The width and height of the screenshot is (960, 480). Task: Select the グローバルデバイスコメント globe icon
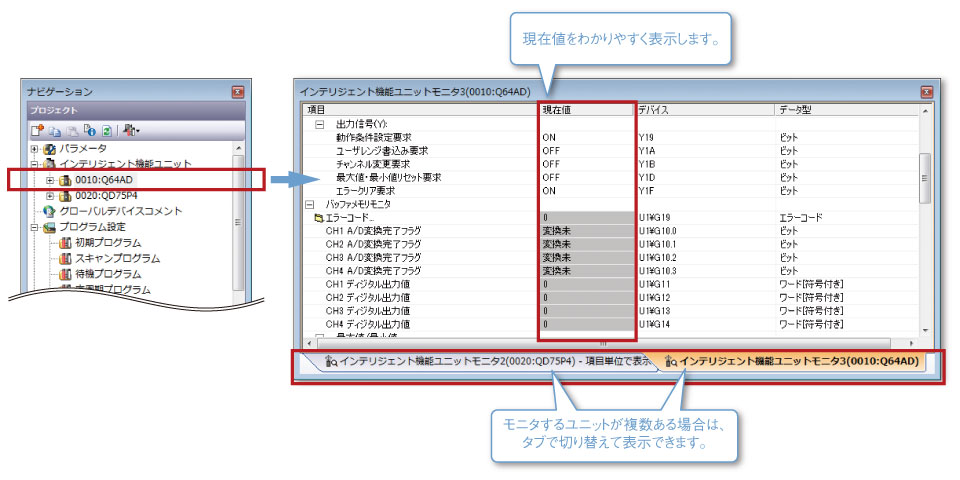pyautogui.click(x=50, y=212)
